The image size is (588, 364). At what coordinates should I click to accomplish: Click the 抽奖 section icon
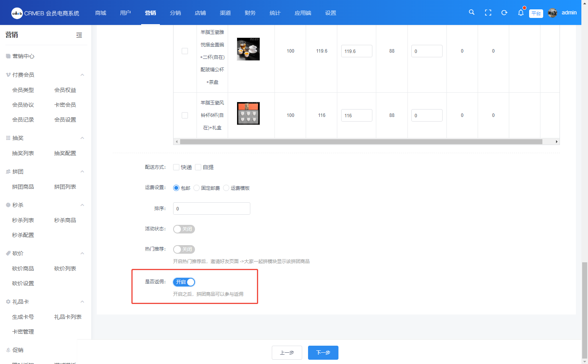(x=8, y=138)
